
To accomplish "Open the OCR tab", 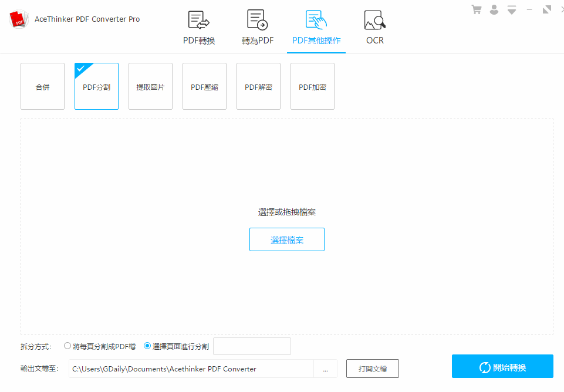I will pyautogui.click(x=375, y=28).
